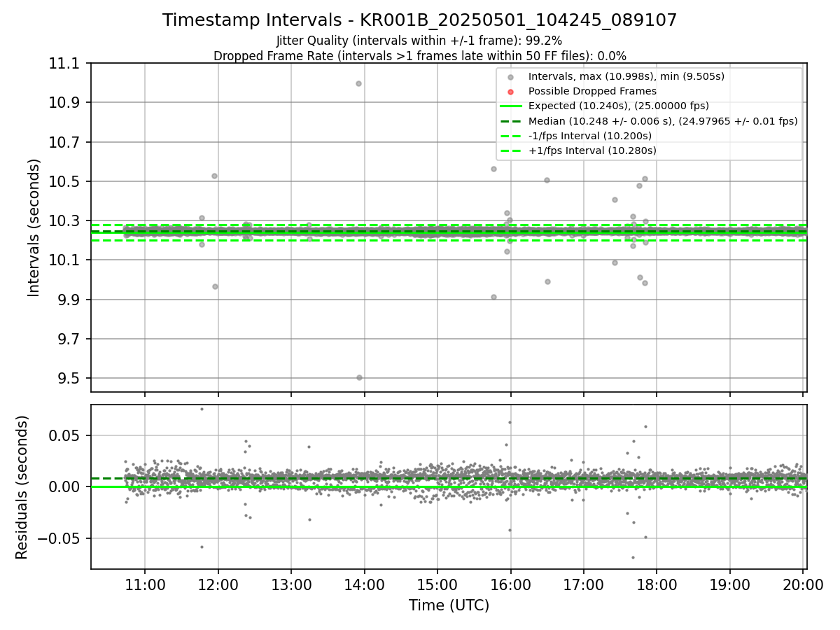
Task: Click the 20:00 time tick label
Action: (803, 584)
